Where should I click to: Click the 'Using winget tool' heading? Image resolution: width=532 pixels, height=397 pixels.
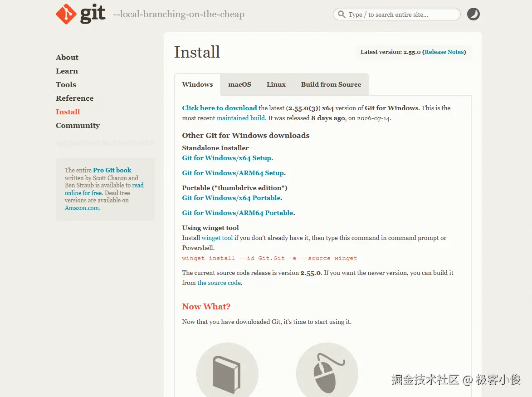210,228
